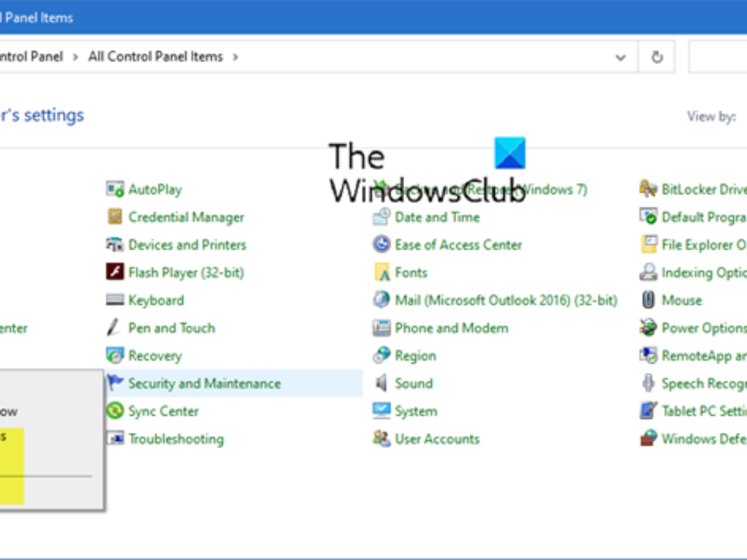Image resolution: width=747 pixels, height=560 pixels.
Task: Click the Credential Manager safe icon
Action: [115, 217]
